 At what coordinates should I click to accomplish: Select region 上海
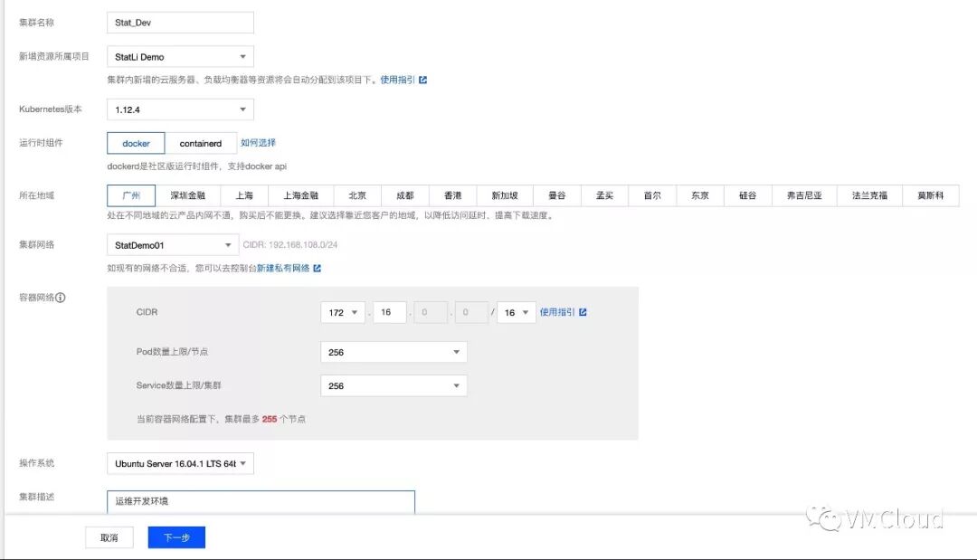tap(244, 195)
